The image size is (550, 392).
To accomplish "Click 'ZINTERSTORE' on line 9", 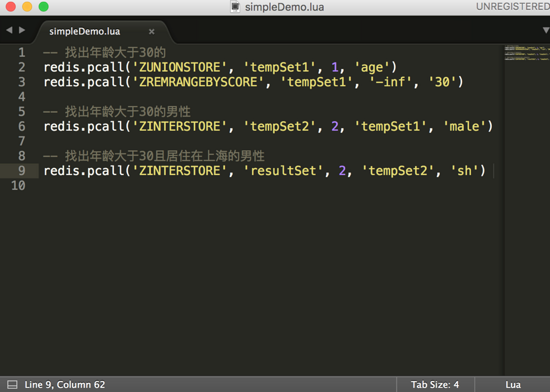I will [179, 170].
